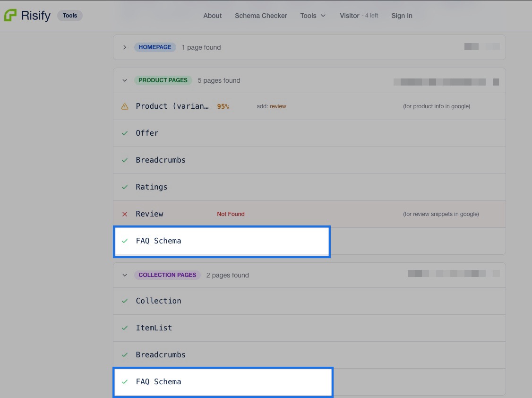
Task: Click the 95% score on the Product row
Action: [223, 106]
